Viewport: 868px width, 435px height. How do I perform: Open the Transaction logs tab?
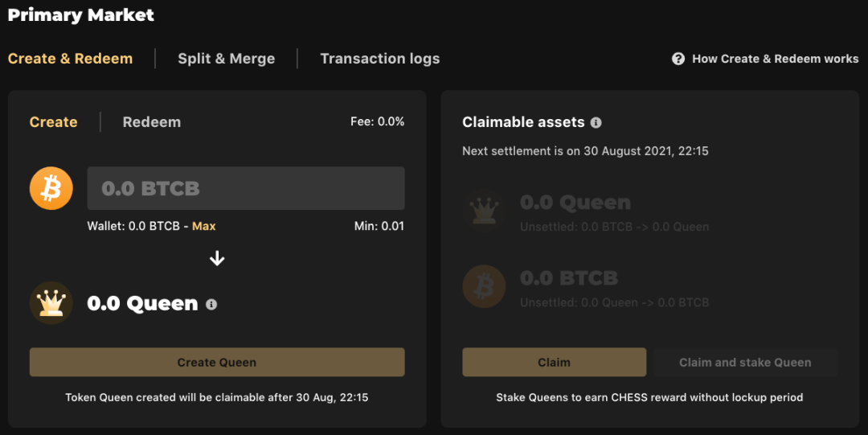tap(379, 59)
